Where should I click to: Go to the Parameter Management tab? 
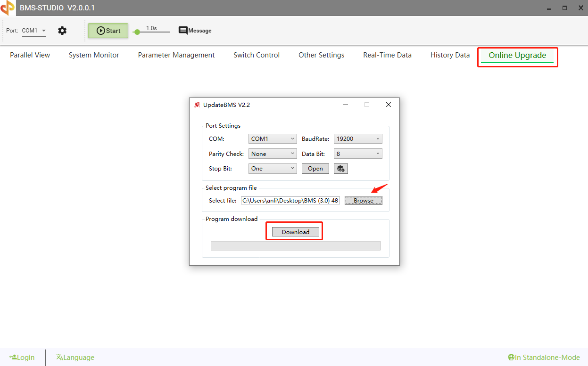coord(176,55)
